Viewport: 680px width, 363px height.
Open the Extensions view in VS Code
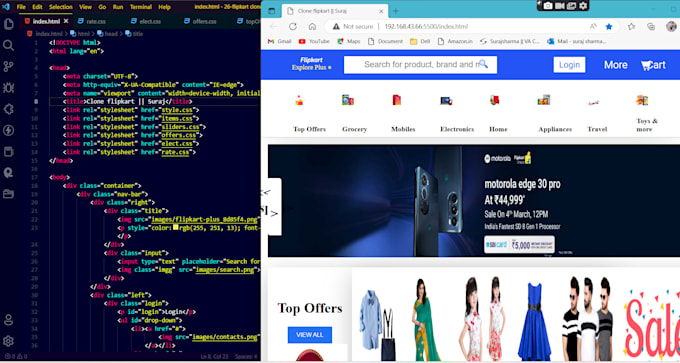[x=8, y=109]
